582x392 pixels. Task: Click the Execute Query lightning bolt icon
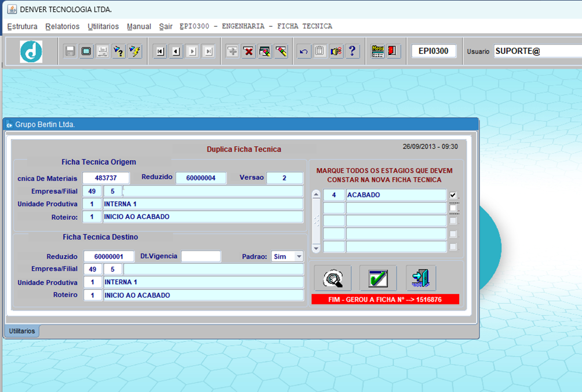pyautogui.click(x=134, y=51)
